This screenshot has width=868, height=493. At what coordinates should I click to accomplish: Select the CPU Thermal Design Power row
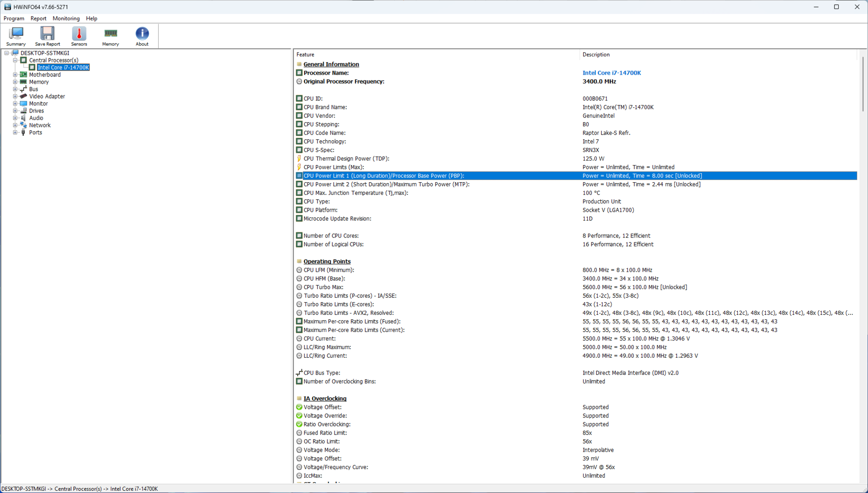click(346, 159)
